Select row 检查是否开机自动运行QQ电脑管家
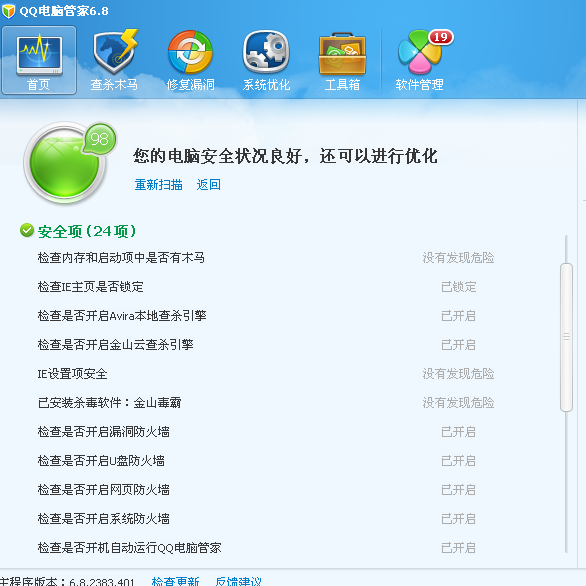The image size is (586, 586). (266, 548)
